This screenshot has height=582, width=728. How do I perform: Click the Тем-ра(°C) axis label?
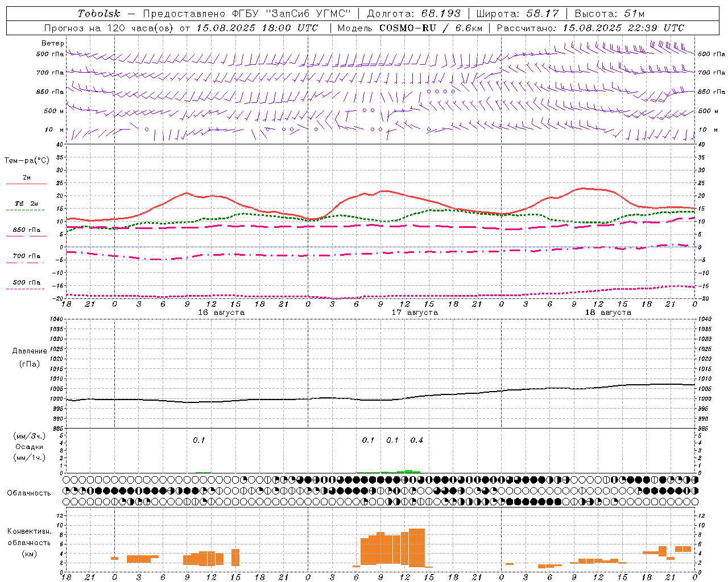point(27,161)
